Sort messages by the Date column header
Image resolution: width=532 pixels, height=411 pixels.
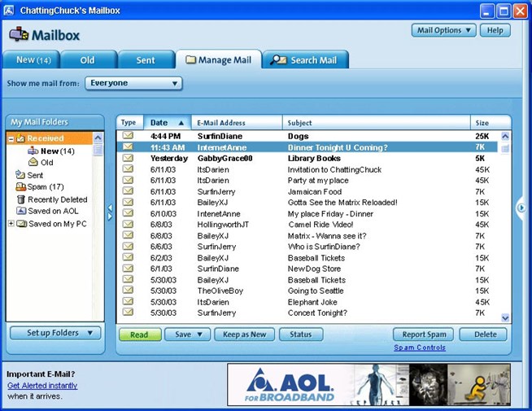pyautogui.click(x=167, y=123)
